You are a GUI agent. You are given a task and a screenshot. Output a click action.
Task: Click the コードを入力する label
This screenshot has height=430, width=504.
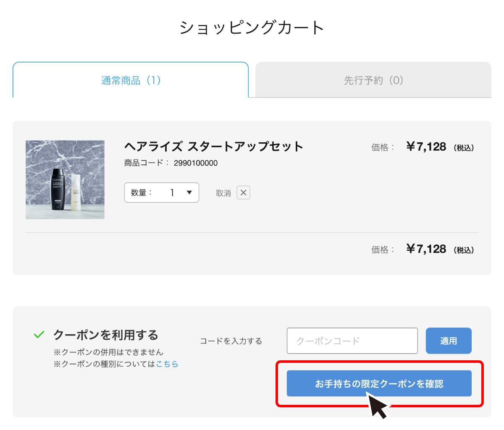(231, 341)
